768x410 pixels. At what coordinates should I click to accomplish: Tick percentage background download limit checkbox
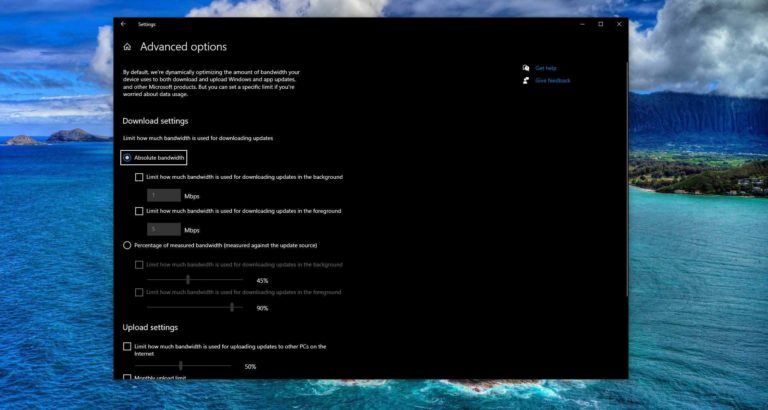[139, 265]
